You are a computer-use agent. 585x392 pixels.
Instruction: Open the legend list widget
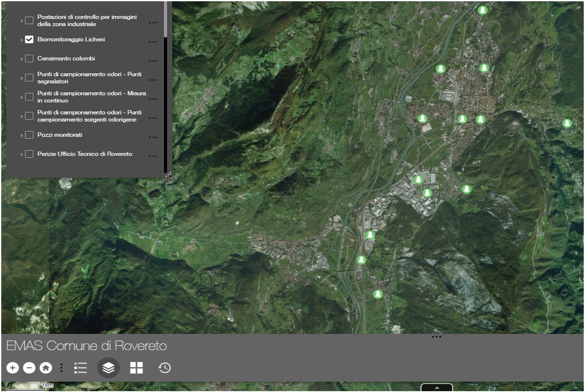[x=80, y=368]
